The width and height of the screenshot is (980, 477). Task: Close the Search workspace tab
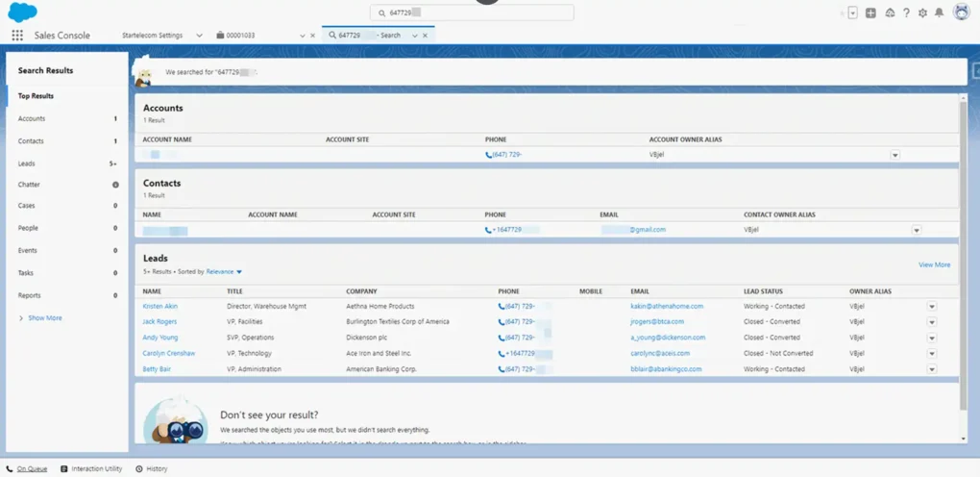pos(425,36)
